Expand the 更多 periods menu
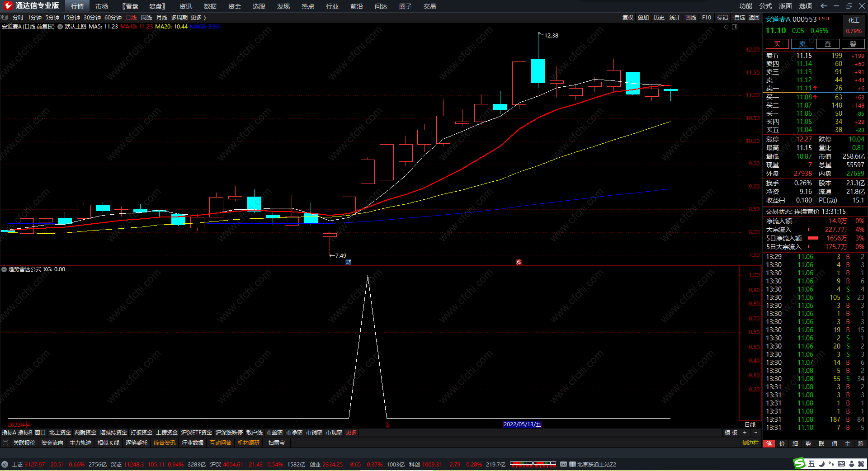 198,18
